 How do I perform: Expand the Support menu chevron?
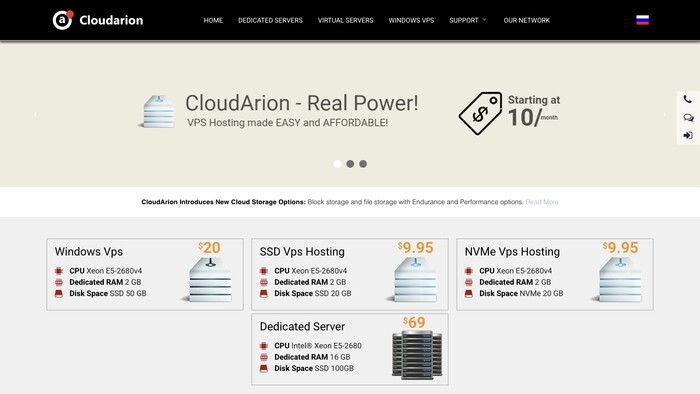485,20
